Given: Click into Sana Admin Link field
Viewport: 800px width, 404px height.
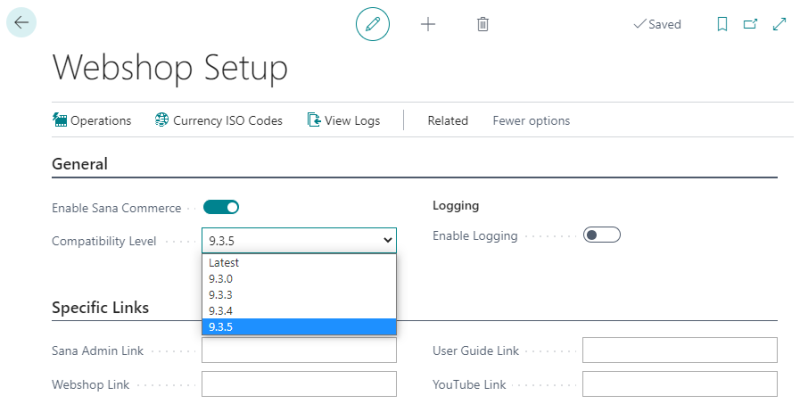Looking at the screenshot, I should (299, 350).
